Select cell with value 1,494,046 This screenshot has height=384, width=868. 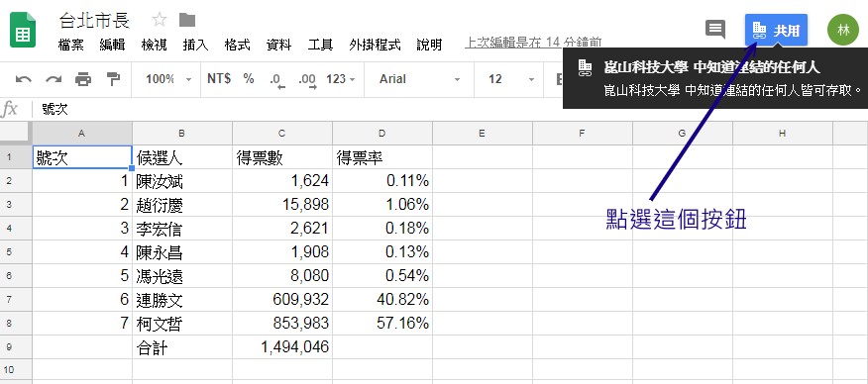[282, 347]
